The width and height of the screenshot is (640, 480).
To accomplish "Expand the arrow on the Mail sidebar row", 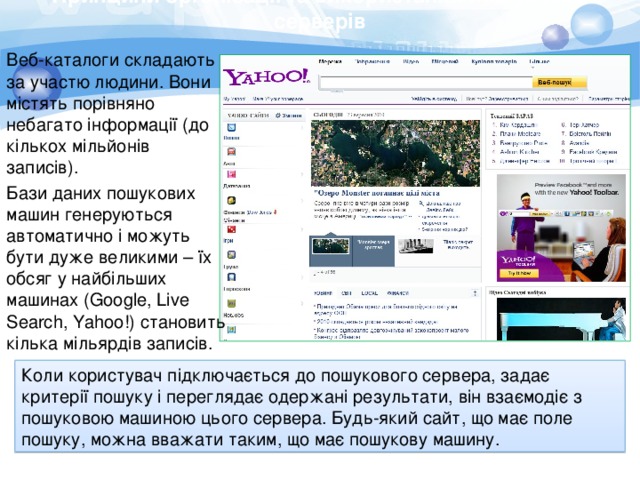I will pos(302,128).
